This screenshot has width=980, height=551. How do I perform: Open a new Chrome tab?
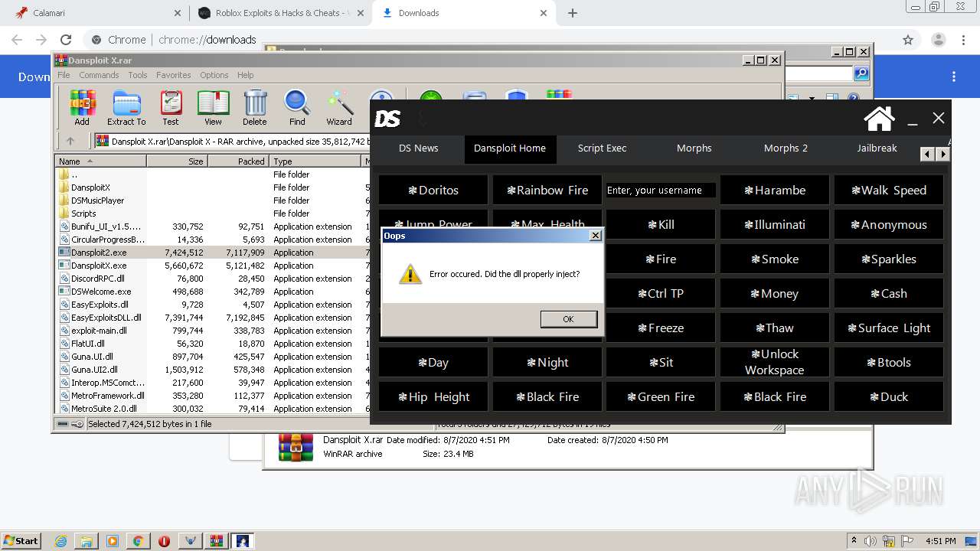click(x=573, y=13)
